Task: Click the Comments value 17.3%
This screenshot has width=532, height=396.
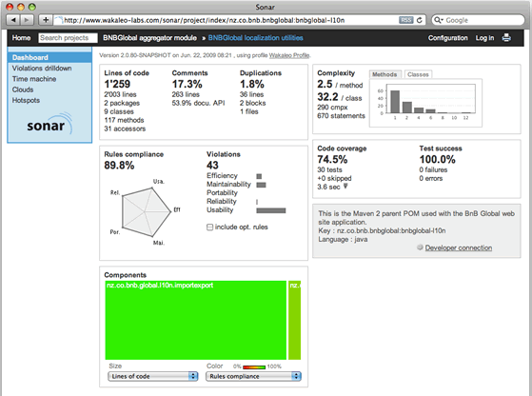Action: pos(187,84)
